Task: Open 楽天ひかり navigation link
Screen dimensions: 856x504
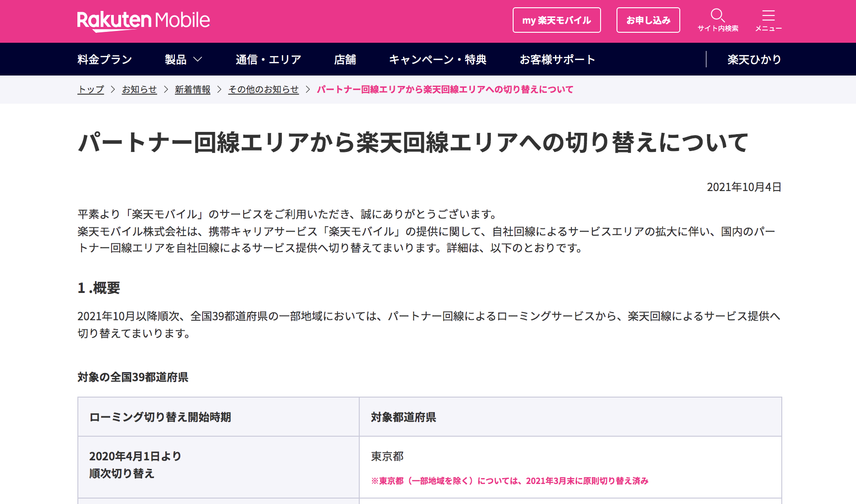Action: tap(754, 60)
